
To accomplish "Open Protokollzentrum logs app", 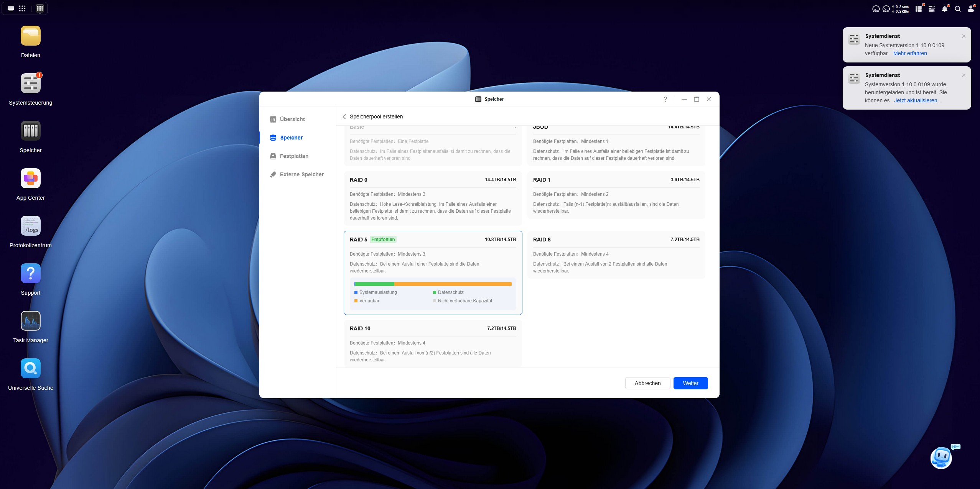I will pyautogui.click(x=30, y=226).
